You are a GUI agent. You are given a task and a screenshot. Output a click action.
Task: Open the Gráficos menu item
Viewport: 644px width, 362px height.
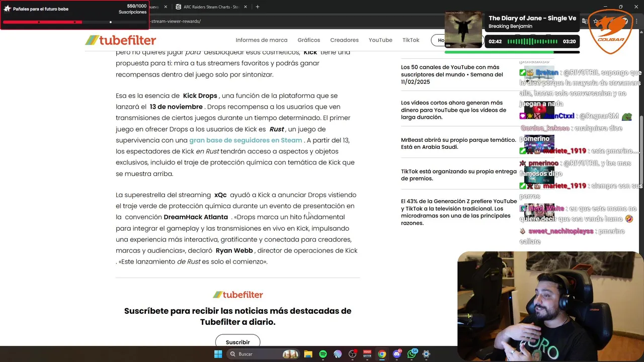(308, 40)
